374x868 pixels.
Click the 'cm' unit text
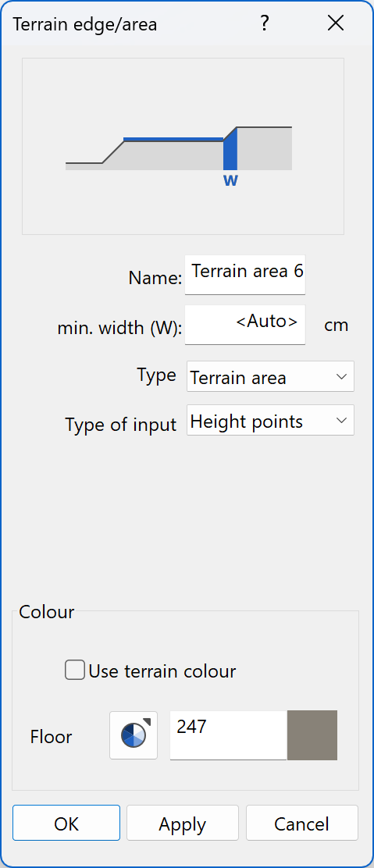coord(337,325)
